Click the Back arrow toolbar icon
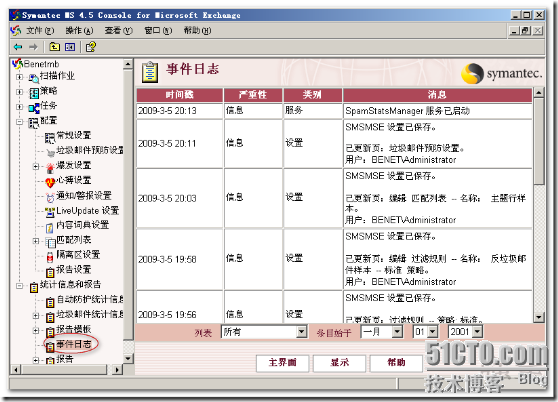The image size is (558, 402). point(18,47)
